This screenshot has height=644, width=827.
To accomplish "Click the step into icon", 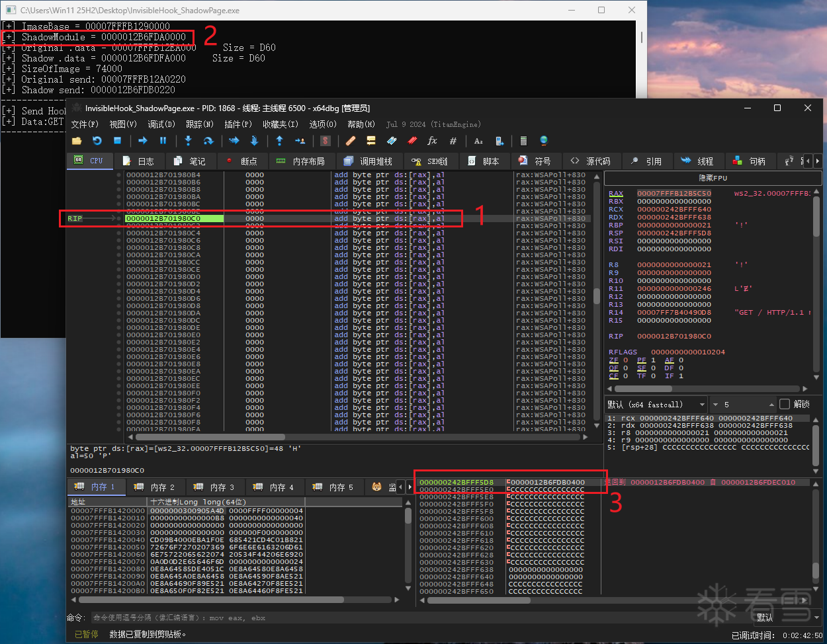I will pos(188,141).
